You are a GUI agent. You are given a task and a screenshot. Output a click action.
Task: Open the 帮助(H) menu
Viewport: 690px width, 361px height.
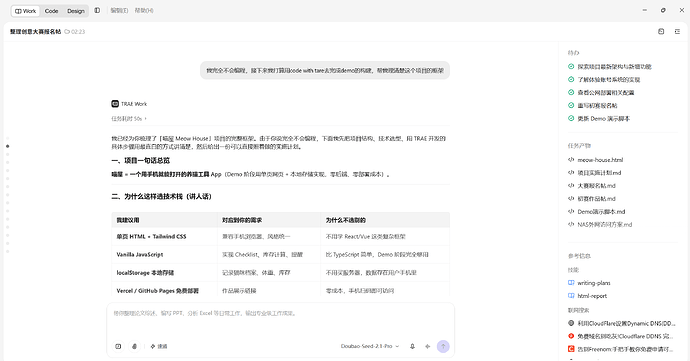[x=144, y=11]
